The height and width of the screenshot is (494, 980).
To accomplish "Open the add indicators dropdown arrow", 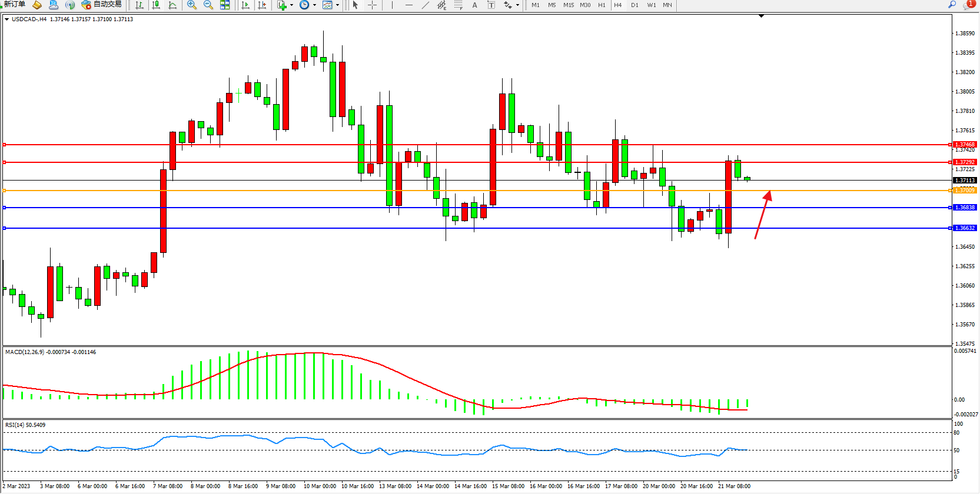I will 291,5.
